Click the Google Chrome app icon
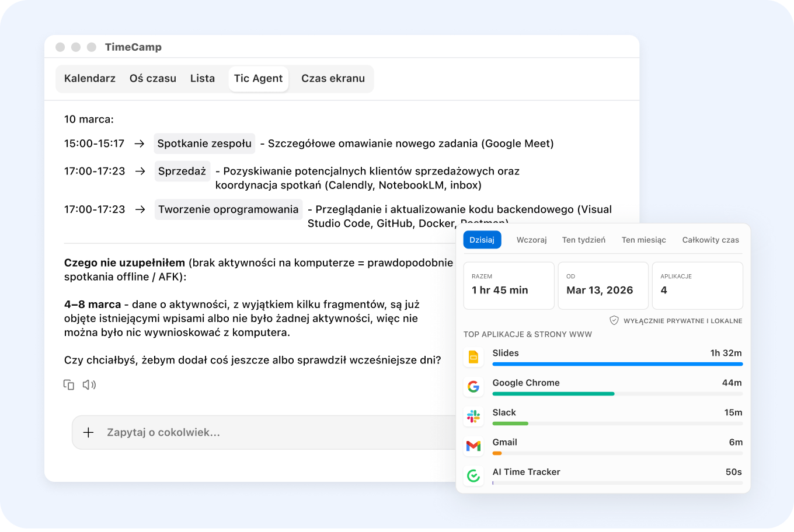Screen dimensions: 794x532 pos(473,387)
